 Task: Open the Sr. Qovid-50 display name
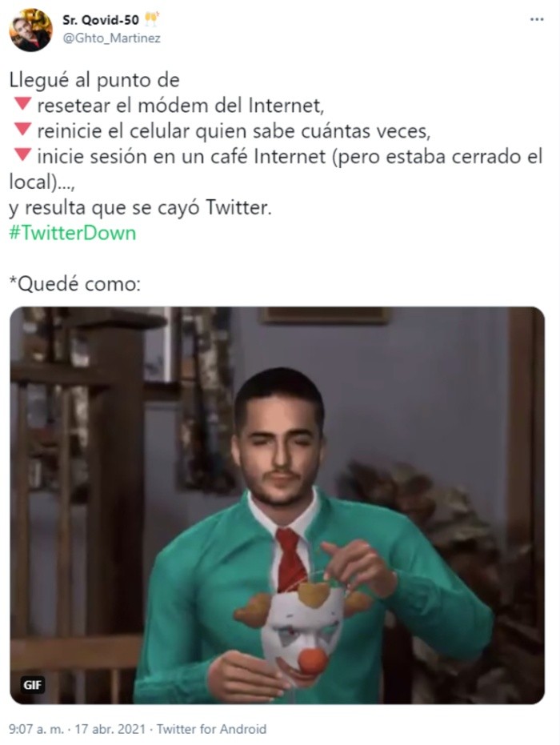pyautogui.click(x=101, y=19)
